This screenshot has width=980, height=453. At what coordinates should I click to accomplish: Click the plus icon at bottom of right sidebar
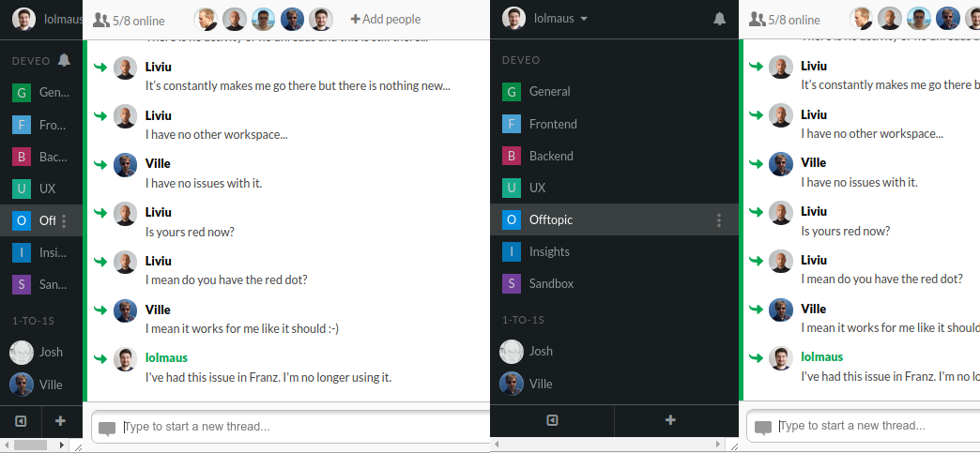coord(670,420)
